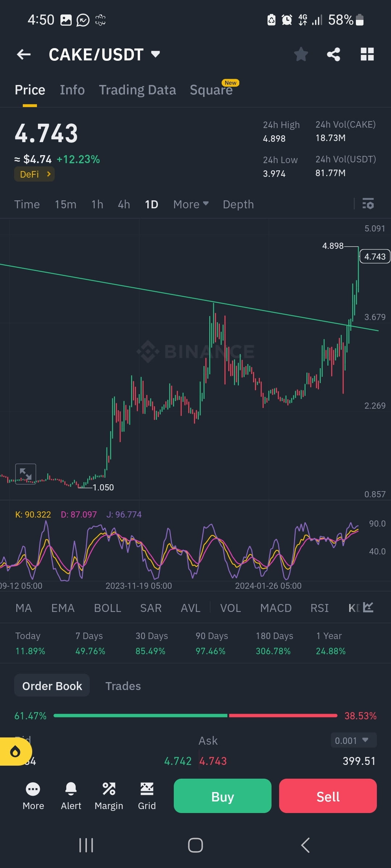
Task: Select the Order Book tab
Action: tap(52, 686)
